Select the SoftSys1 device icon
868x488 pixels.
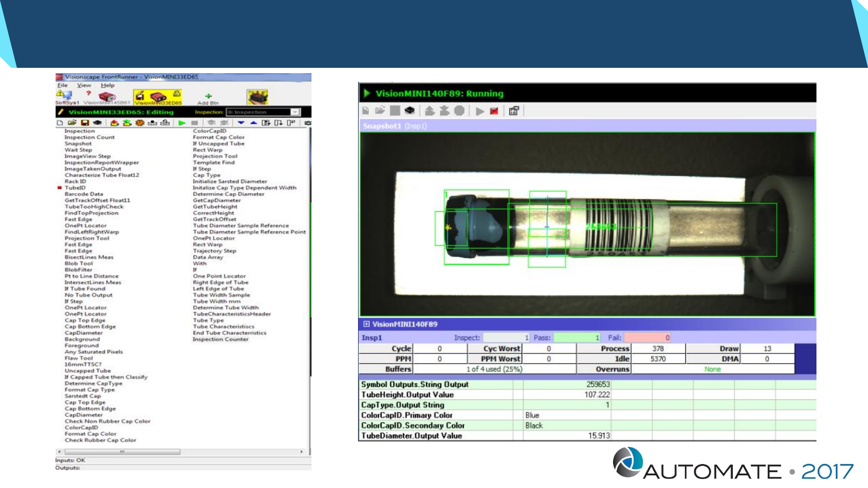point(65,96)
